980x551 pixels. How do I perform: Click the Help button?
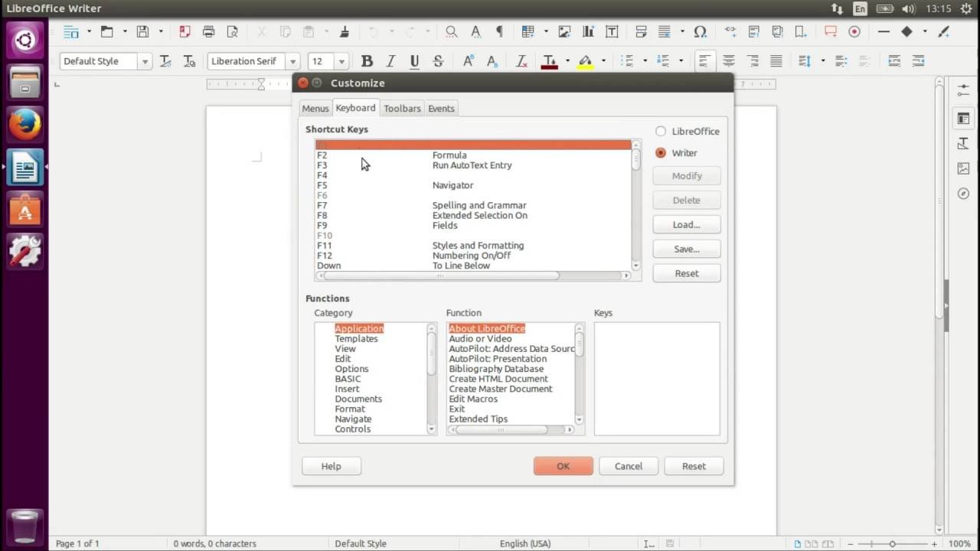point(332,466)
